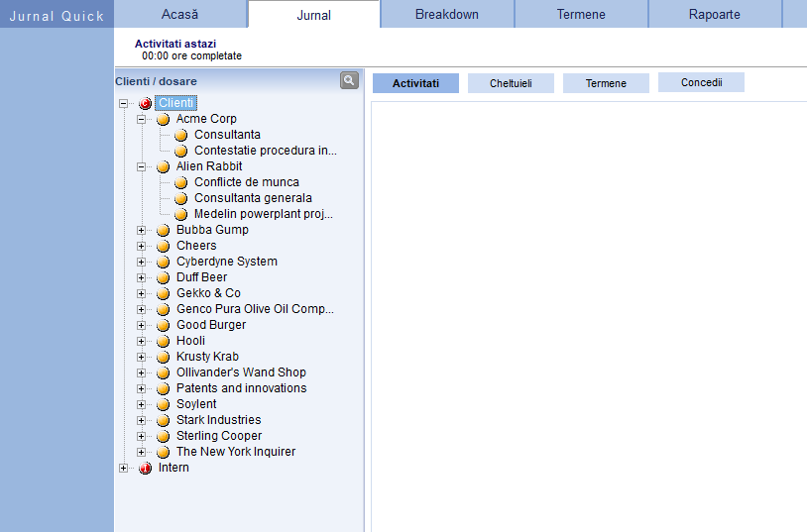Expand the Cyberdyne System node
807x532 pixels.
coord(141,262)
